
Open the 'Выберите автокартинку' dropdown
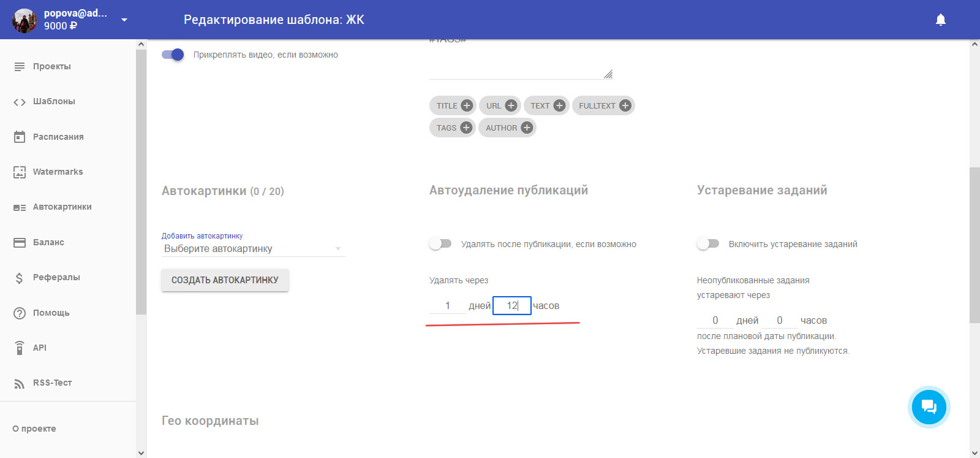click(253, 249)
